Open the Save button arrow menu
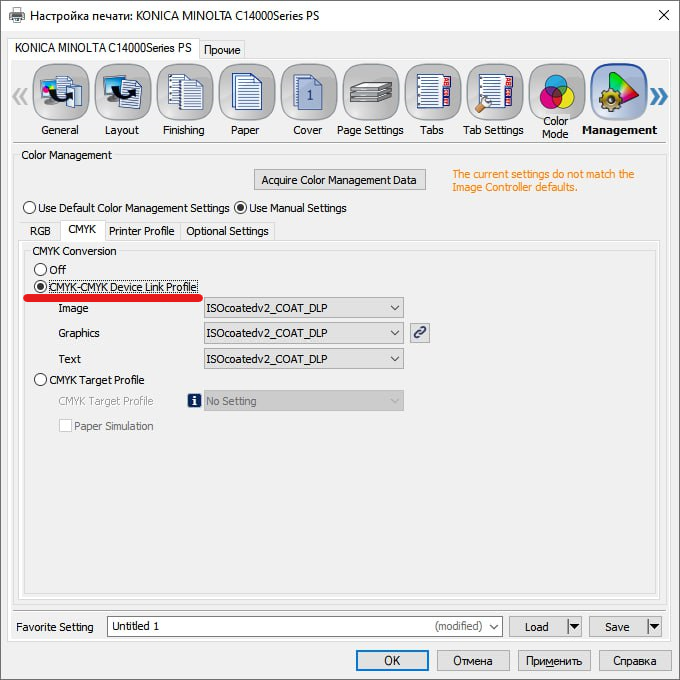This screenshot has width=680, height=680. pos(654,627)
